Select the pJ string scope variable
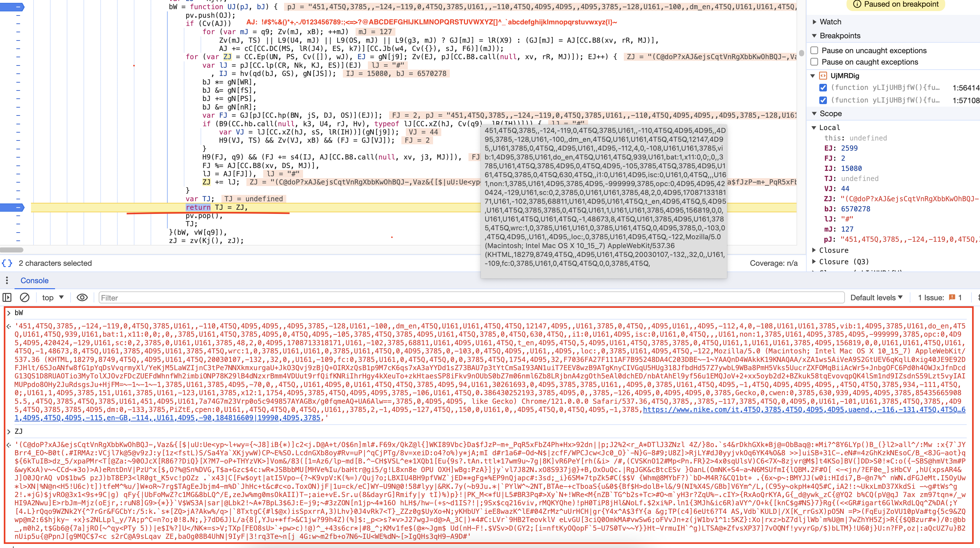 coord(902,240)
